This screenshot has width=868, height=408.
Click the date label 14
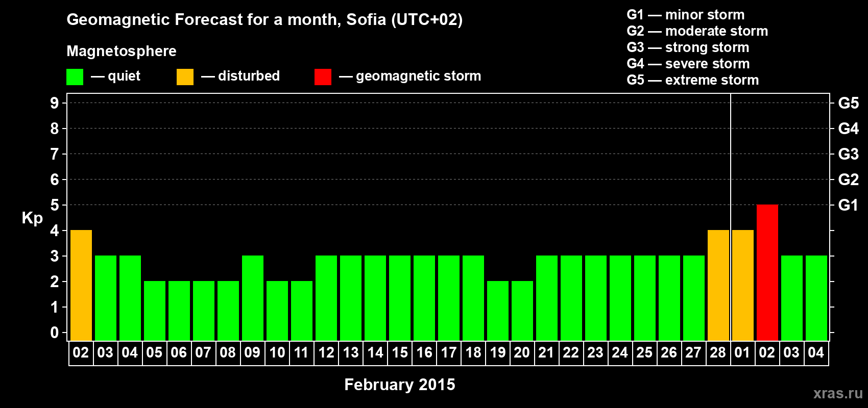tap(375, 353)
